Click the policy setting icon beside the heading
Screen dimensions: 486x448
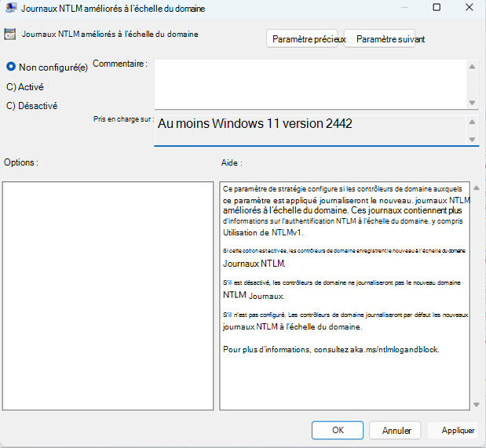(9, 35)
